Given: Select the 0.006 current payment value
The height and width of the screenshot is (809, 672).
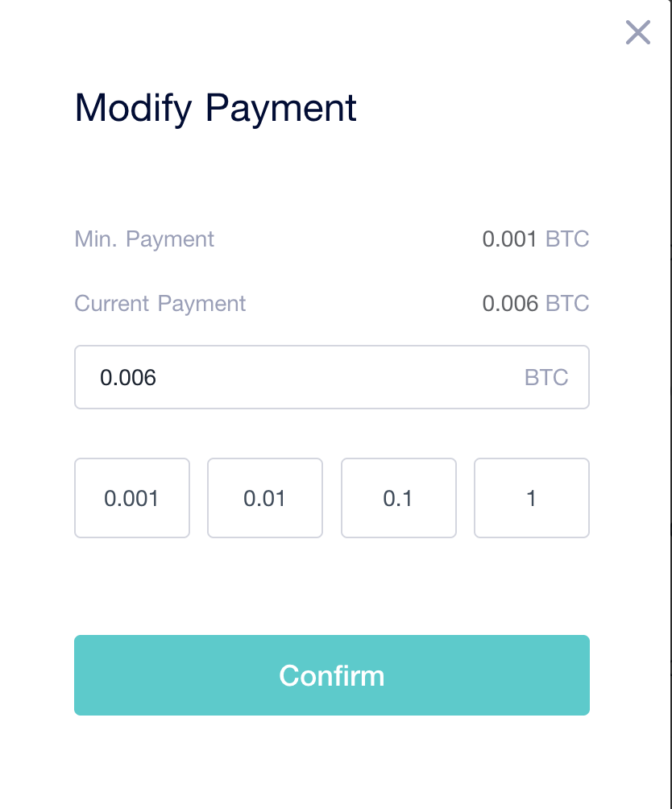Looking at the screenshot, I should (510, 303).
